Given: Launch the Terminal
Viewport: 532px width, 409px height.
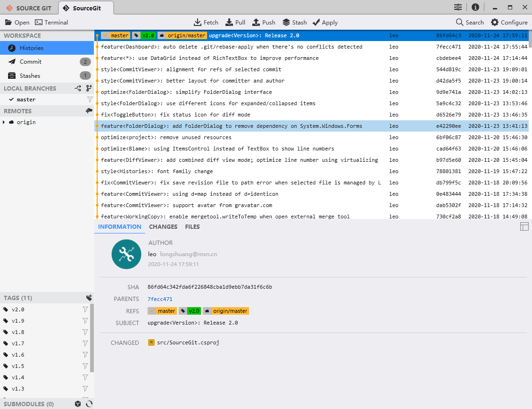Looking at the screenshot, I should click(x=51, y=22).
